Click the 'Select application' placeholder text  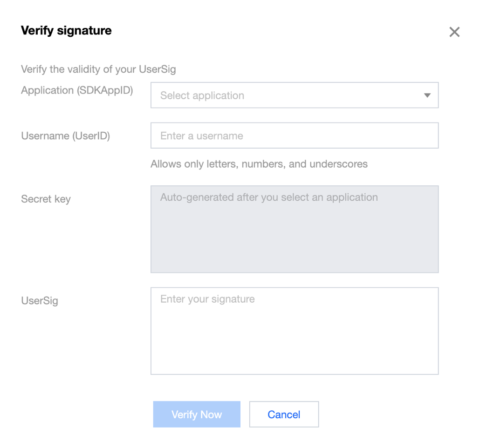coord(202,95)
